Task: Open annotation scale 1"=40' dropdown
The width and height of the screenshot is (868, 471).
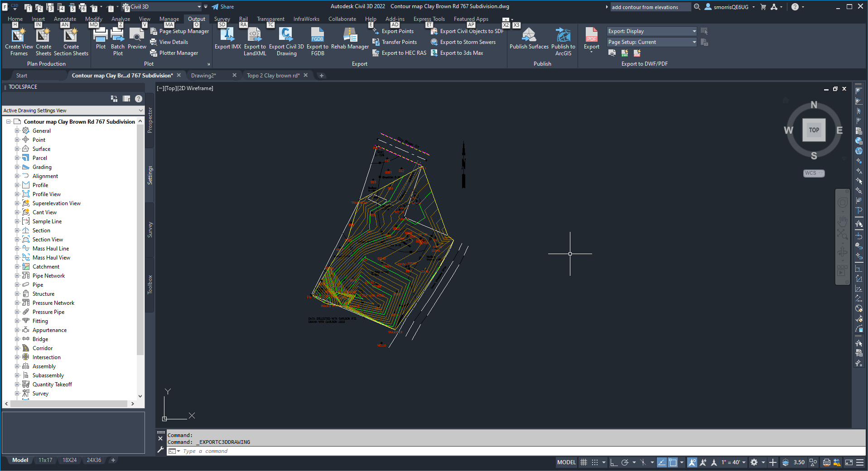Action: 733,462
